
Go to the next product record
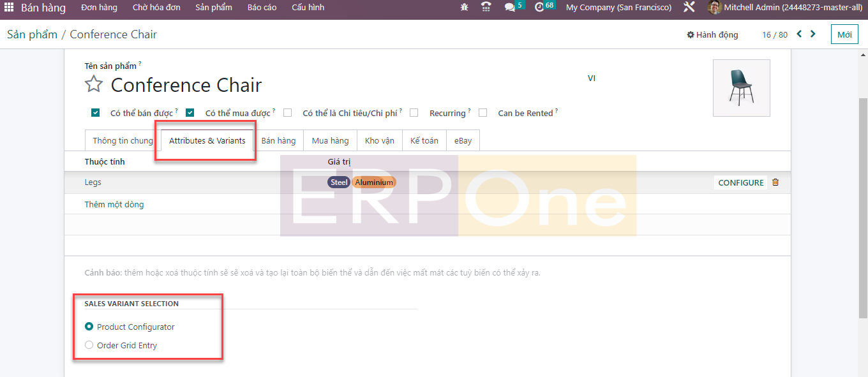(x=813, y=34)
